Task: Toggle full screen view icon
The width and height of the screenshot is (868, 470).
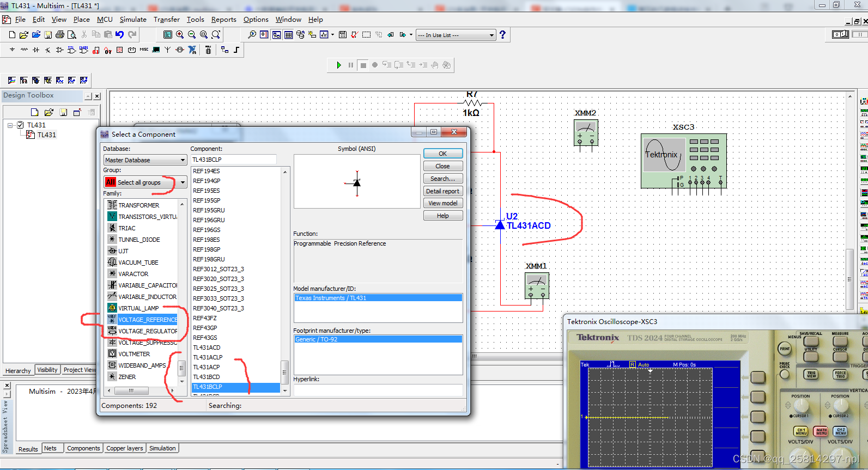Action: click(x=168, y=34)
